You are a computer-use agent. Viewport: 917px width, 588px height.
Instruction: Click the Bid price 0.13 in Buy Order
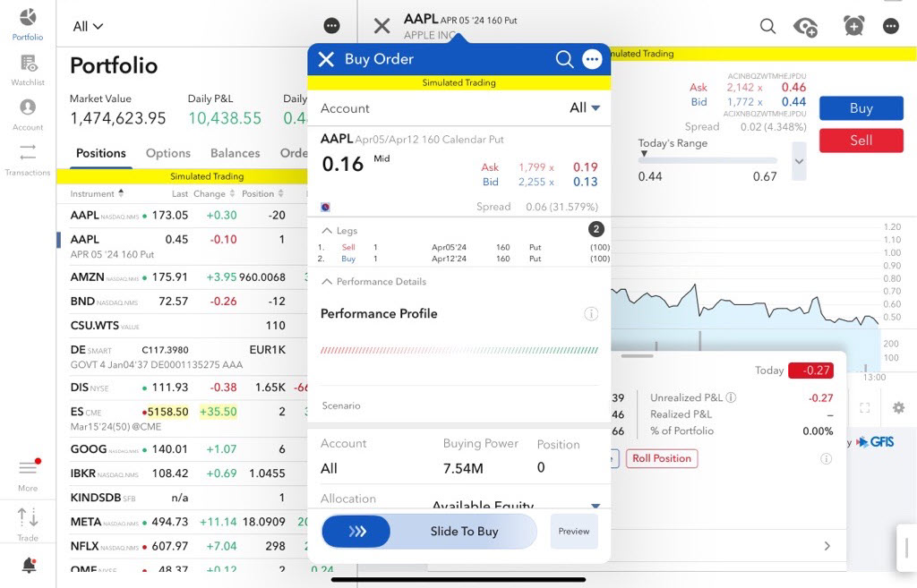tap(585, 182)
